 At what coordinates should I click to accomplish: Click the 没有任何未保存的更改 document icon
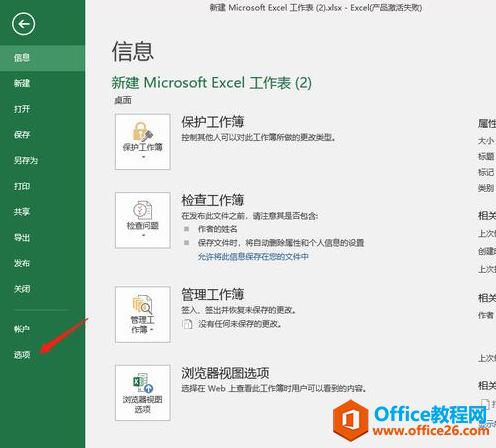(187, 324)
